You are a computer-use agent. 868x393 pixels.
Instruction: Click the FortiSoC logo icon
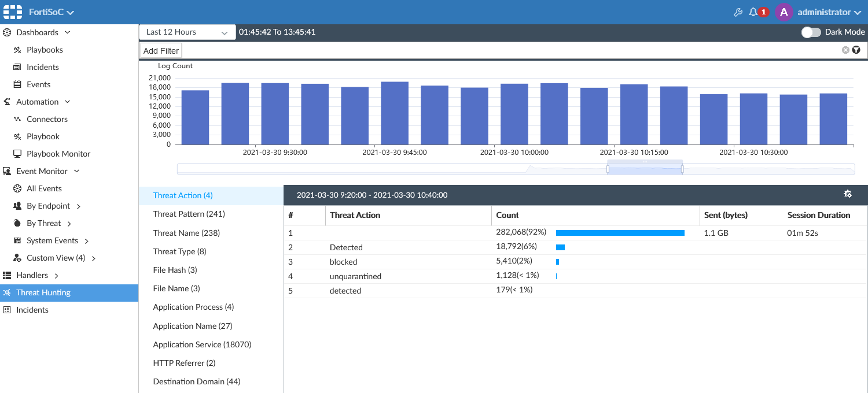point(13,12)
